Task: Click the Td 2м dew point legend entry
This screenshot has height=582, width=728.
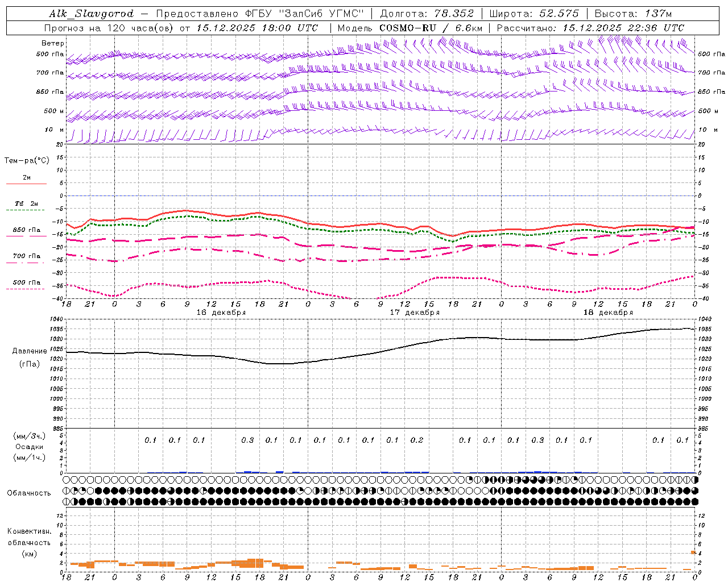Action: click(27, 203)
